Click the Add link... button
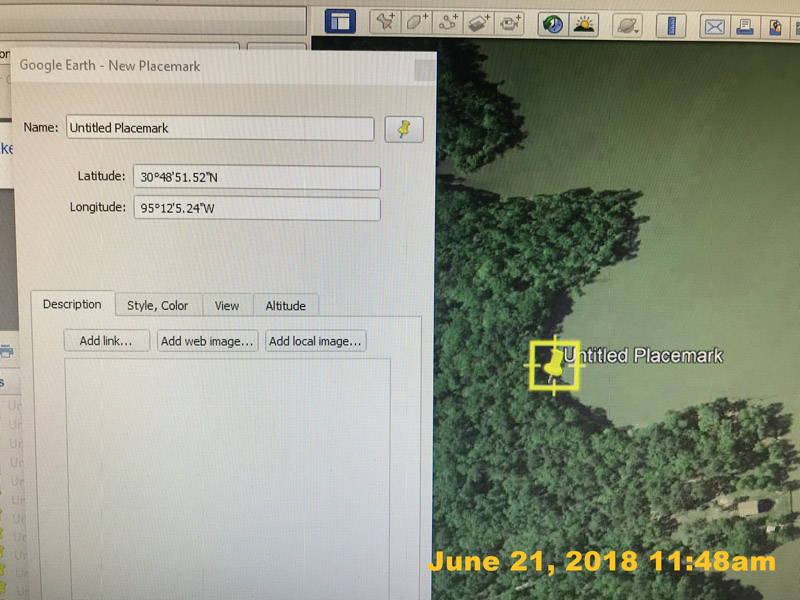Image resolution: width=800 pixels, height=600 pixels. coord(106,341)
